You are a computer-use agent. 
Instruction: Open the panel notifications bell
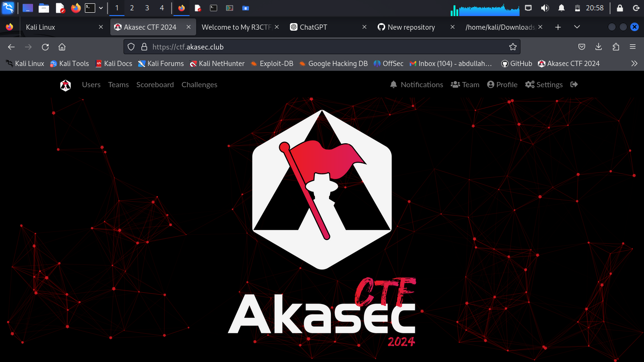(x=561, y=8)
